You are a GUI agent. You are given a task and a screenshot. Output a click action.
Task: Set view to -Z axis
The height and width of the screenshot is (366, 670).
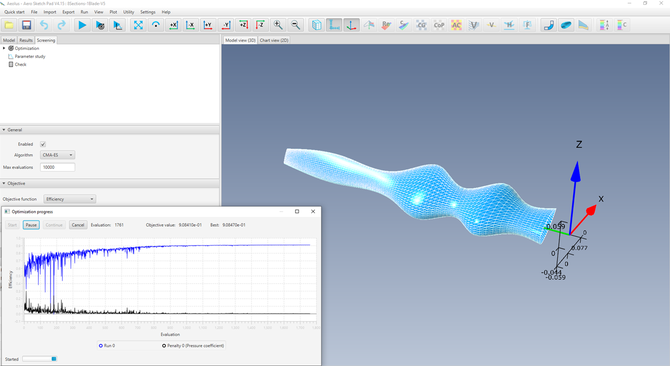(x=260, y=25)
